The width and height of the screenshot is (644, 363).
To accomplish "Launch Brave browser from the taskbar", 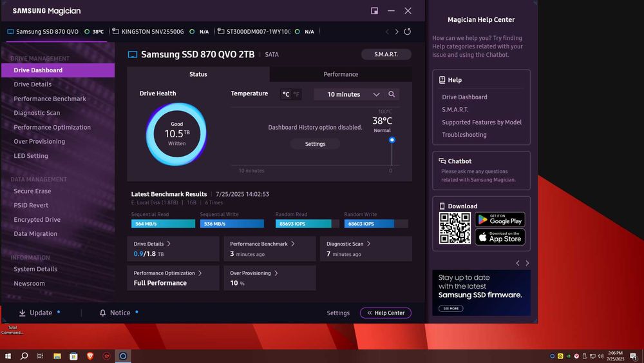I will (90, 356).
